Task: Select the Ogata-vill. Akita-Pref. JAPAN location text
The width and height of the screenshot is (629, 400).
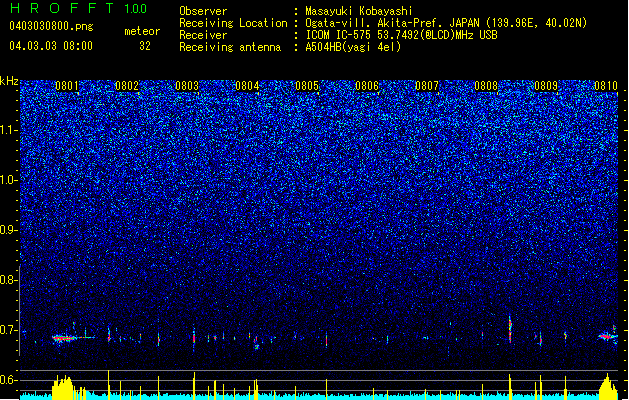Action: tap(446, 23)
